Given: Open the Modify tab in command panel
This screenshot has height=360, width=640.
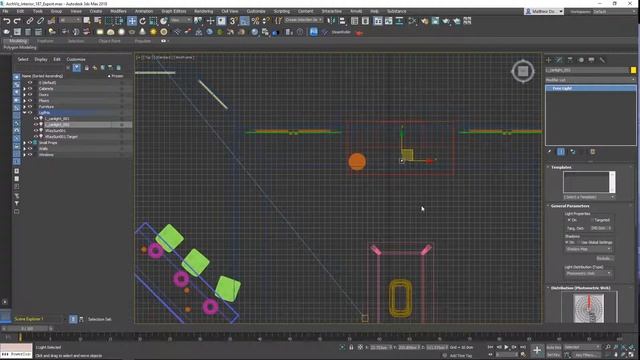Looking at the screenshot, I should tap(559, 60).
